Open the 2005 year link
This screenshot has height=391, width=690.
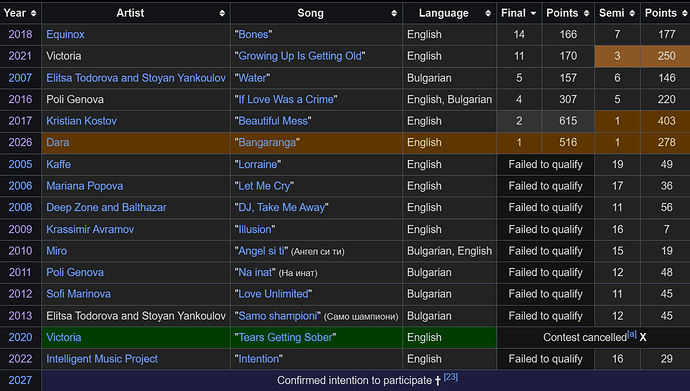(x=20, y=164)
